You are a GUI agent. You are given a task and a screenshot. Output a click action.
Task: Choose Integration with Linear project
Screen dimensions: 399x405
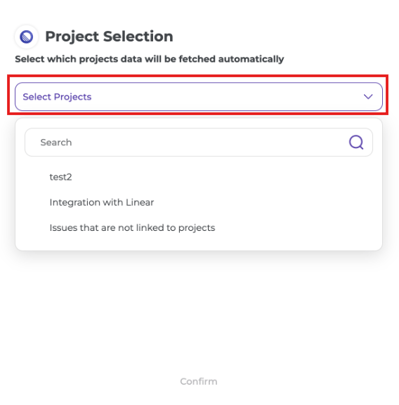(102, 202)
